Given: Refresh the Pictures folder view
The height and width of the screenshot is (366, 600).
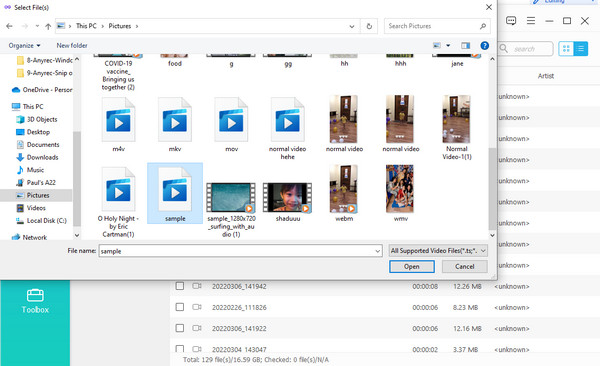Looking at the screenshot, I should [x=369, y=26].
